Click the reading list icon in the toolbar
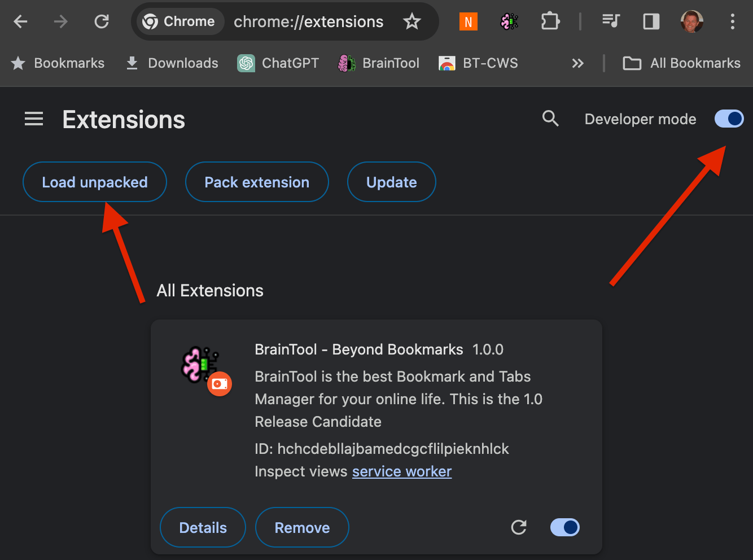The height and width of the screenshot is (560, 753). coord(611,21)
